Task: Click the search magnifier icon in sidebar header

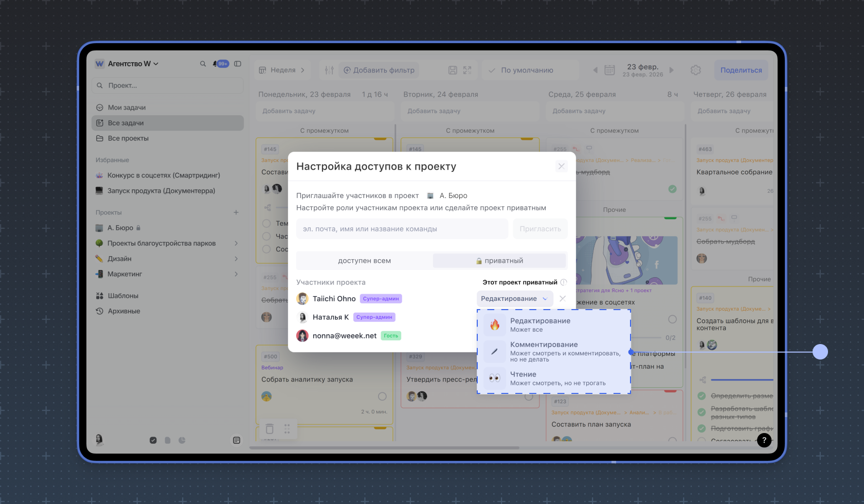Action: click(203, 64)
